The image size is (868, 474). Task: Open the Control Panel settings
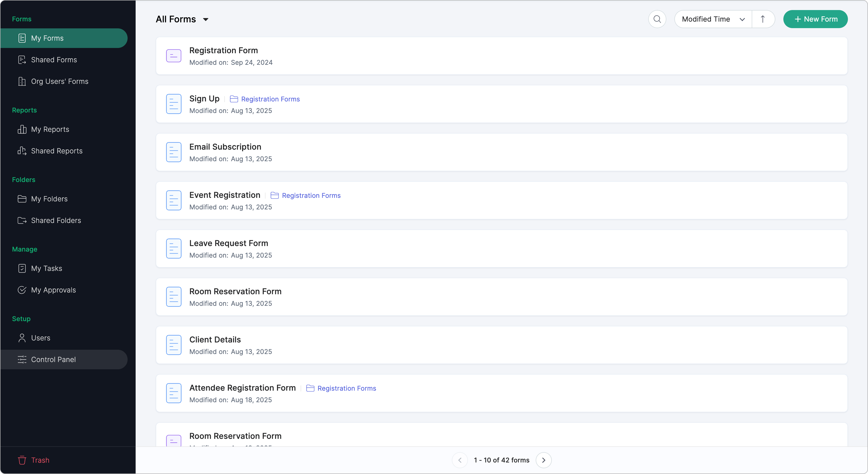pyautogui.click(x=53, y=360)
